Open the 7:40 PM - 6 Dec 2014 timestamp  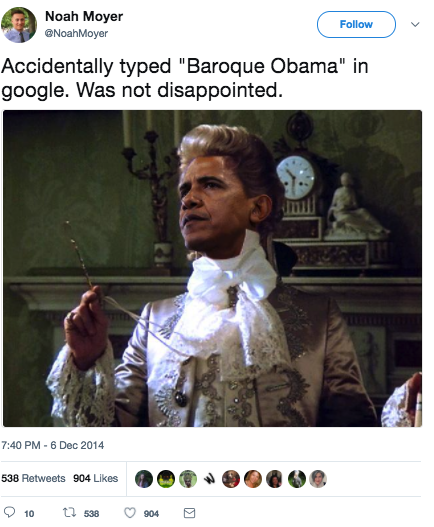53,445
